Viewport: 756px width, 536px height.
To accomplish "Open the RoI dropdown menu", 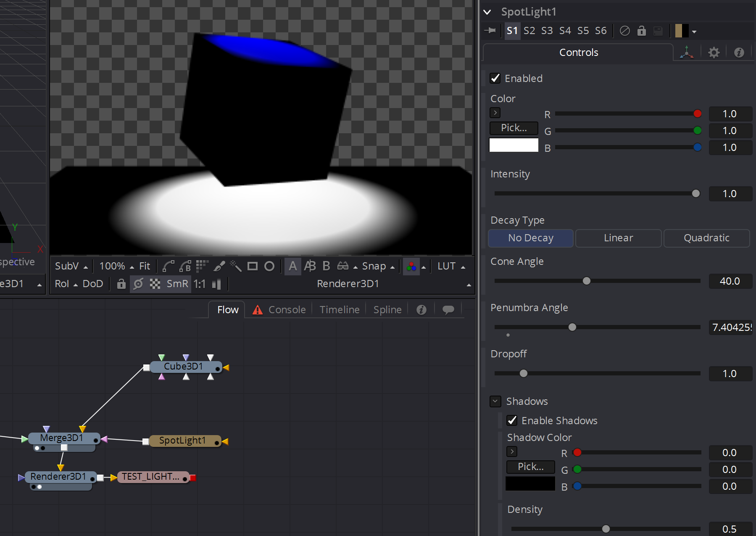I will click(x=66, y=284).
